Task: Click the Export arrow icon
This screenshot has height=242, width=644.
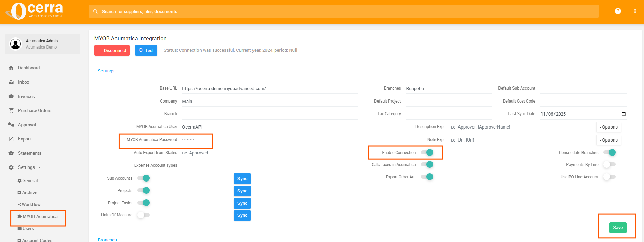Action: click(11, 139)
